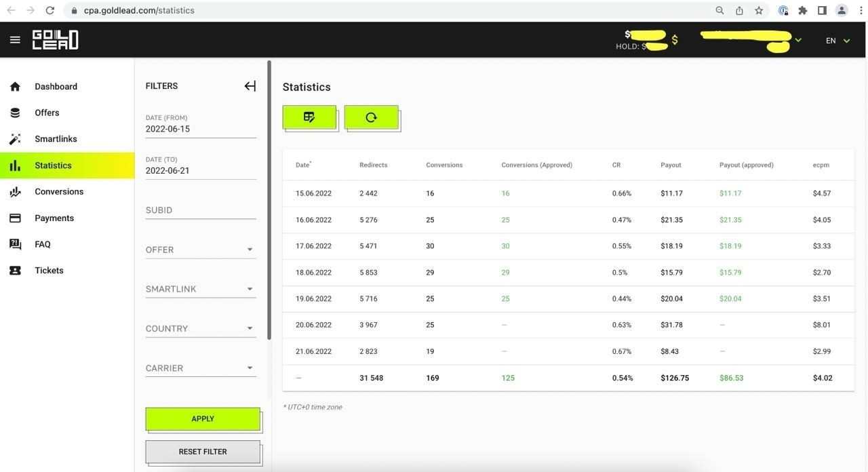868x472 pixels.
Task: Click the RESET FILTER button
Action: tap(203, 452)
